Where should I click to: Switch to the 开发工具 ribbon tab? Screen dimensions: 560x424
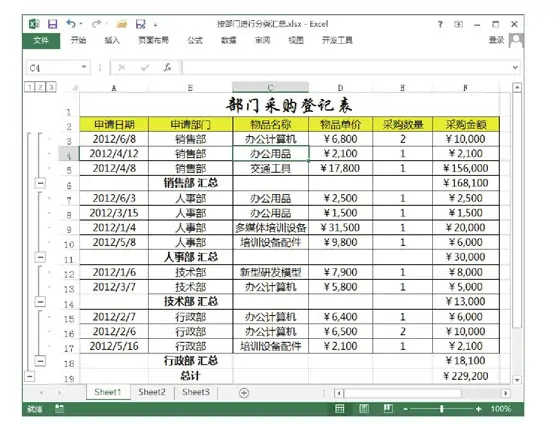pos(337,40)
